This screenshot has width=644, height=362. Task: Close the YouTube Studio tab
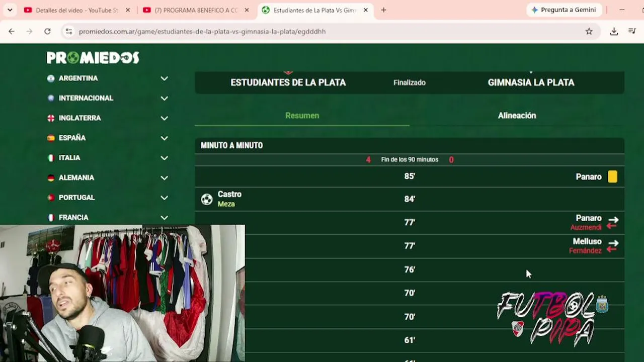coord(128,10)
